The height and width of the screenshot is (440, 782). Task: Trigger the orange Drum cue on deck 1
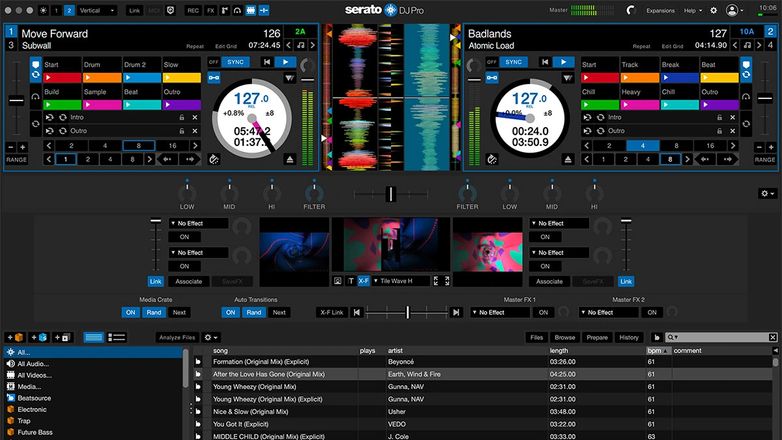coord(102,78)
